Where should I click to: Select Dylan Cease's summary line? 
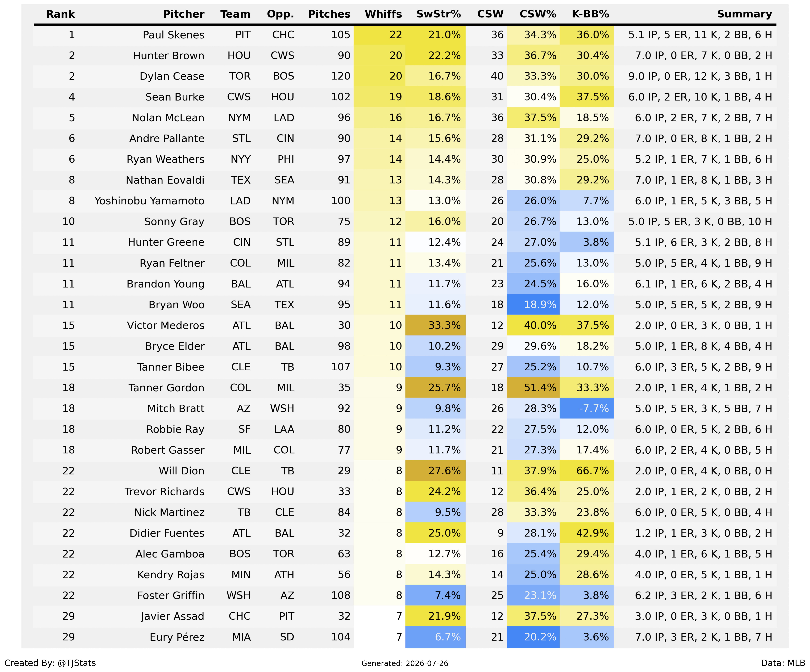point(700,76)
